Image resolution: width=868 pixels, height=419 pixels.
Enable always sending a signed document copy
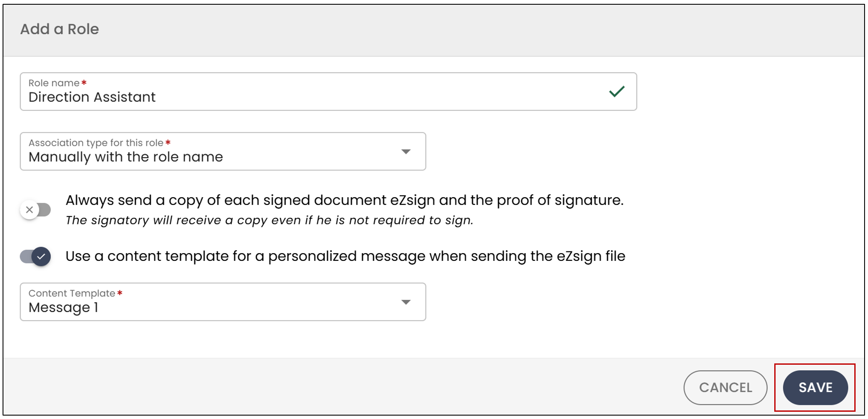(36, 210)
